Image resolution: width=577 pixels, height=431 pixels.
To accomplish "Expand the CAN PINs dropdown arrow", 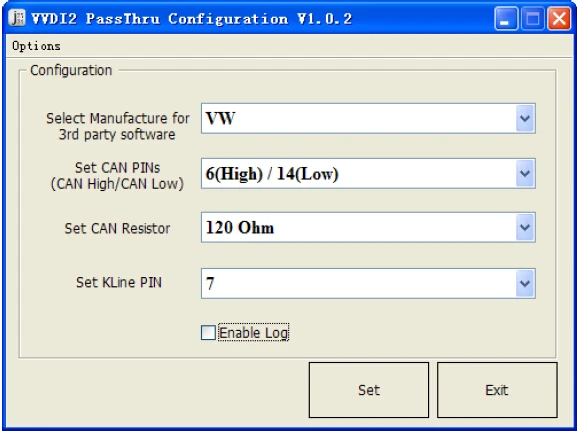I will [525, 174].
